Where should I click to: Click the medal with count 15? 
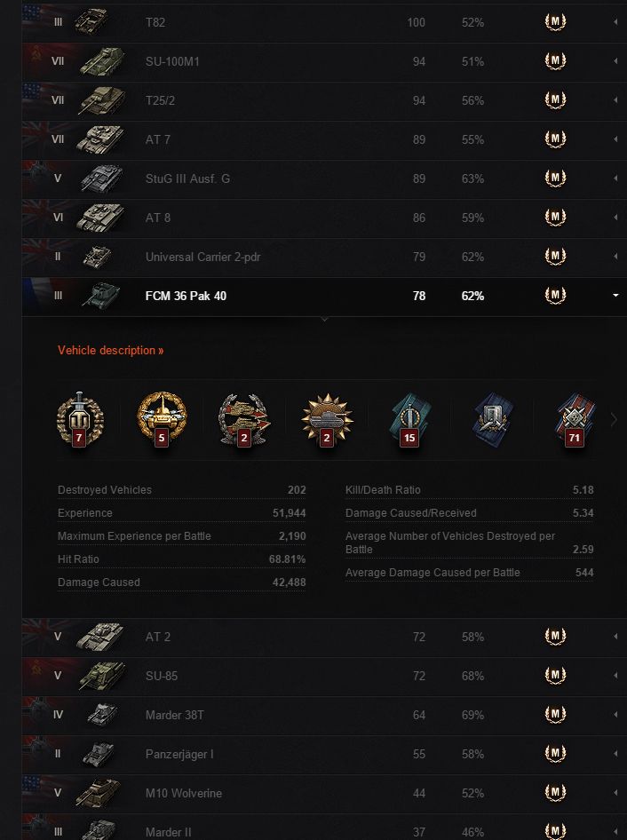point(409,419)
